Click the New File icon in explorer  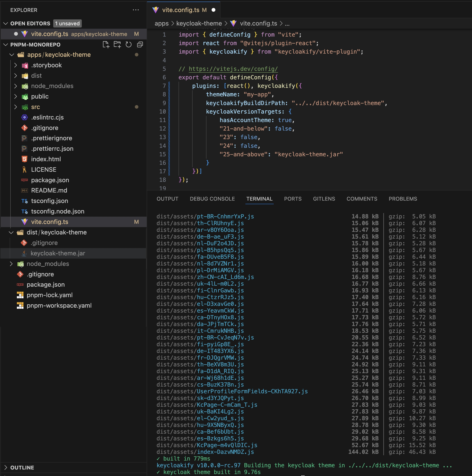point(106,45)
